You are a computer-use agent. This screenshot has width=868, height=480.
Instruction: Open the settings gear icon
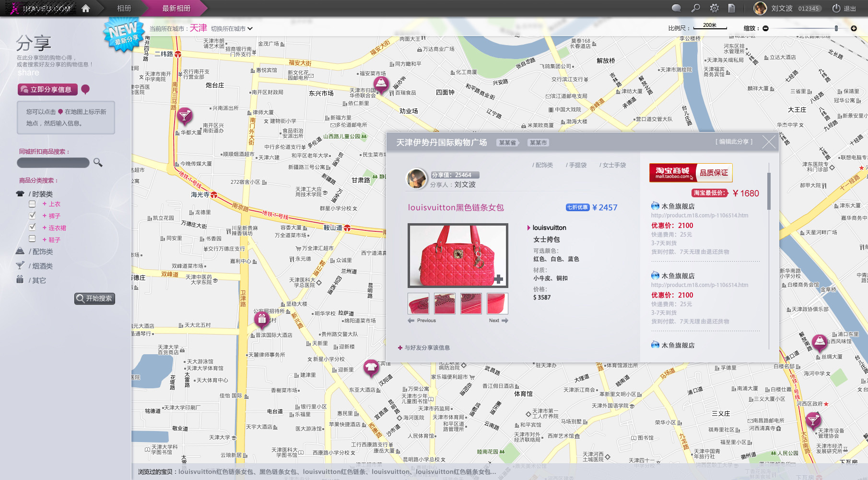click(715, 8)
